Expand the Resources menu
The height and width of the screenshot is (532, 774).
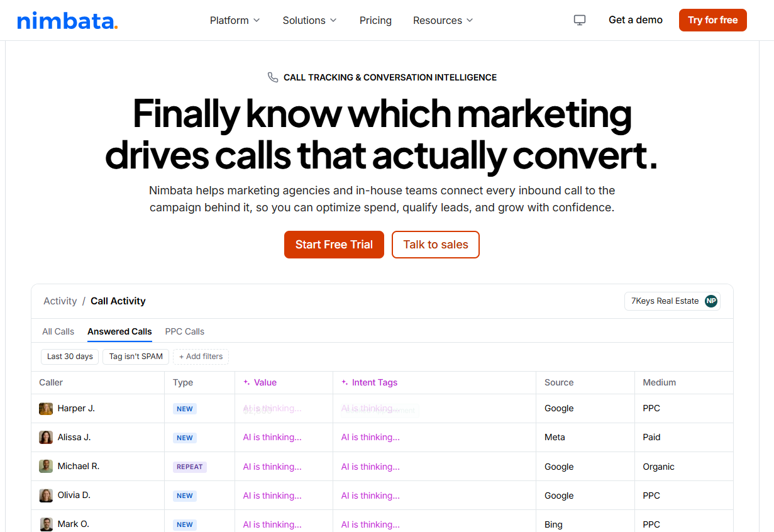[x=443, y=20]
